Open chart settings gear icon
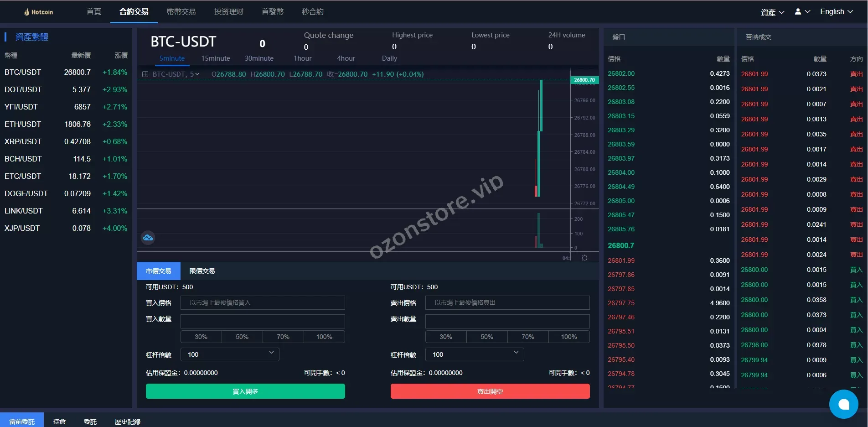 [x=584, y=258]
